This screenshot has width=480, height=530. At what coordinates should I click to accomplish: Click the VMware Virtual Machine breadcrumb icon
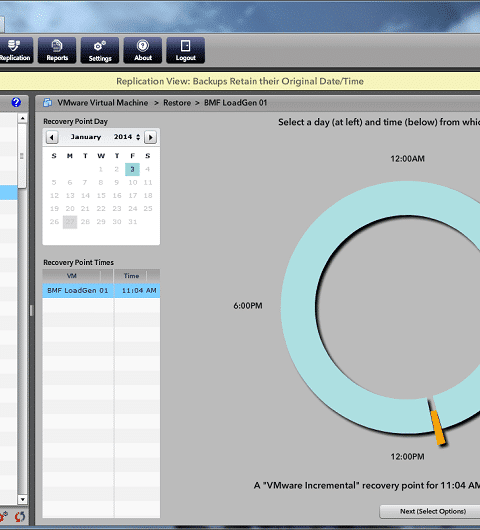47,102
